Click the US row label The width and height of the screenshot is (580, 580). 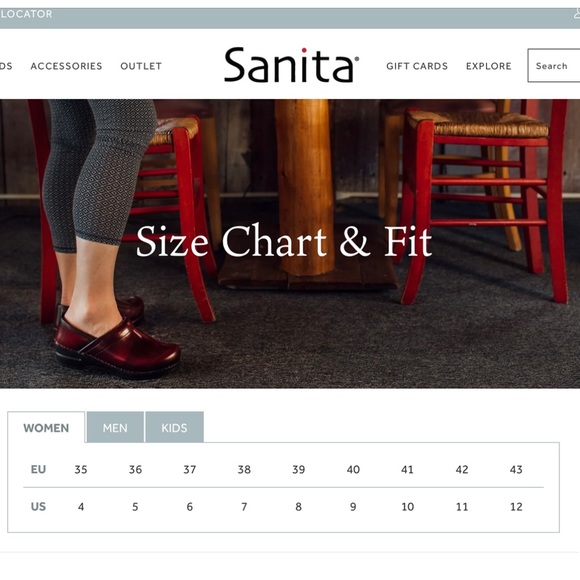(38, 506)
